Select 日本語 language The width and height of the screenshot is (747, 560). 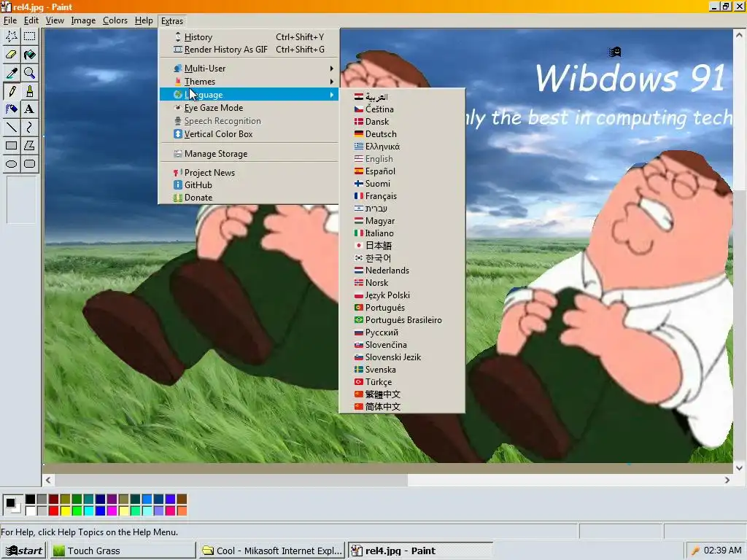coord(402,246)
